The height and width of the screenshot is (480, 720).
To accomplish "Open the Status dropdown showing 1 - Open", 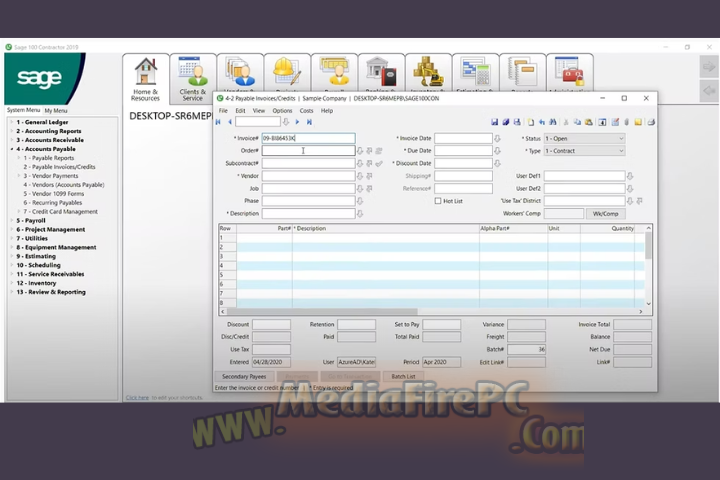I will pos(584,138).
